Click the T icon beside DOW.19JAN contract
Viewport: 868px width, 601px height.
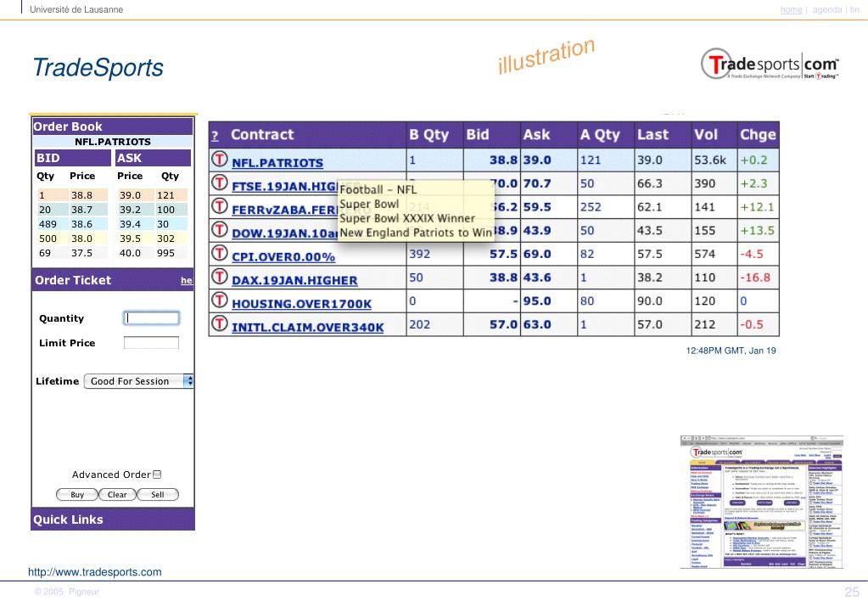tap(219, 230)
